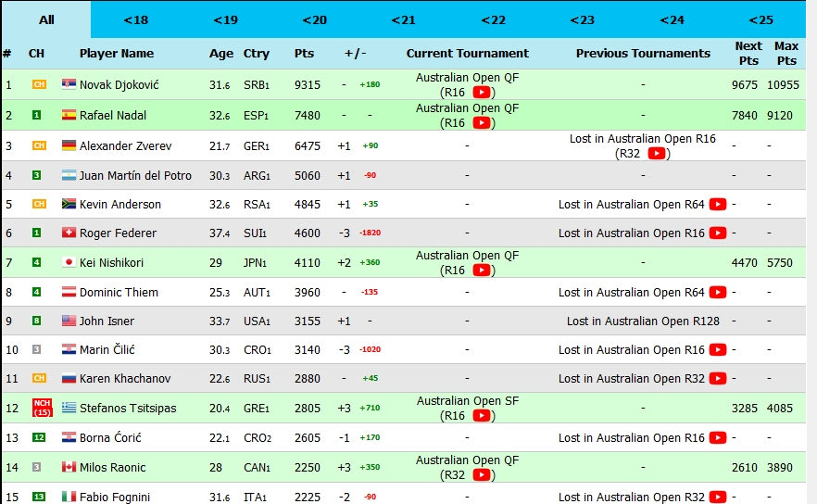Viewport: 817px width, 504px height.
Task: Switch to the <21 age tab
Action: click(x=403, y=19)
